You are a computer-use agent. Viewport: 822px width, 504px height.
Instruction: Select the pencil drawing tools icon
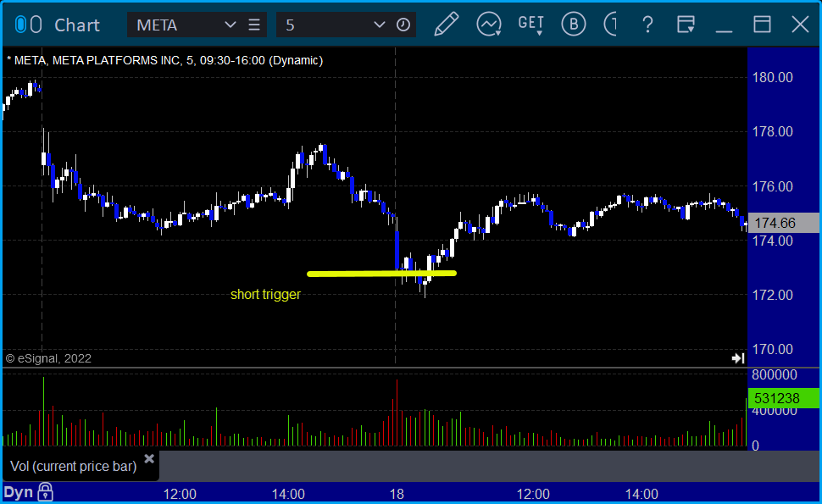pos(446,24)
